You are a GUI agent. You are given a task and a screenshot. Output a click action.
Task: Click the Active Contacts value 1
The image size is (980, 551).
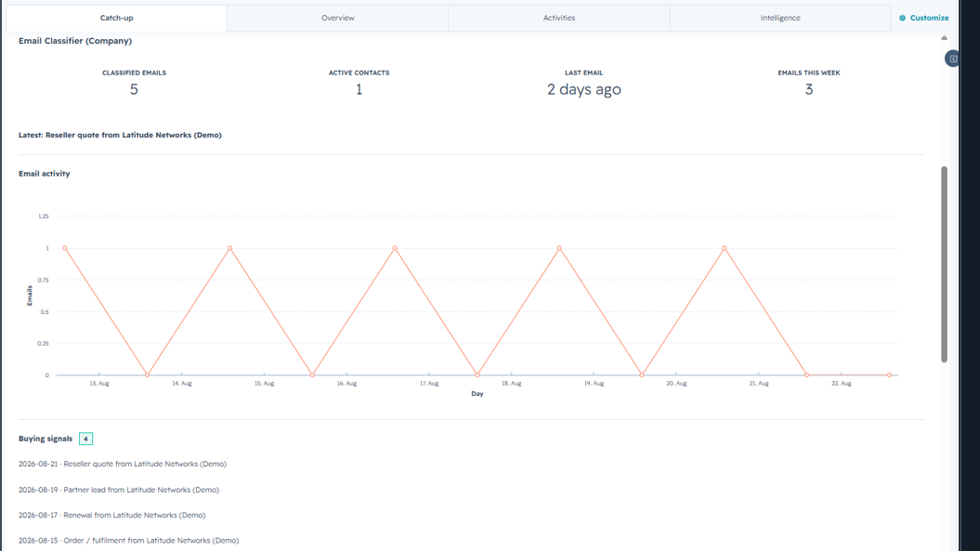(x=359, y=89)
